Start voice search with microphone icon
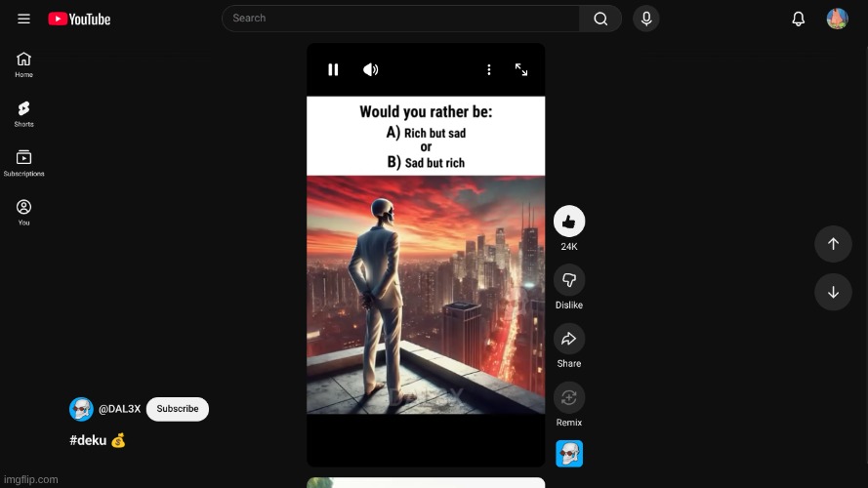Image resolution: width=868 pixels, height=488 pixels. (645, 19)
